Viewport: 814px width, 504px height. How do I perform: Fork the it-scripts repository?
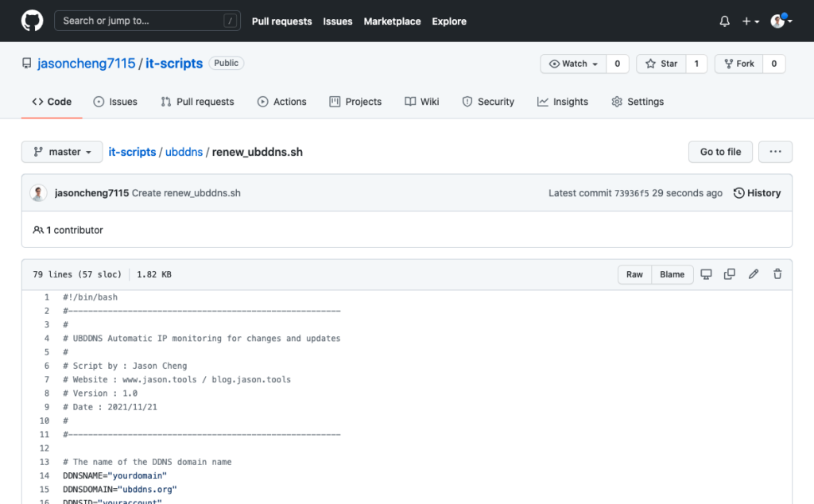pos(738,64)
